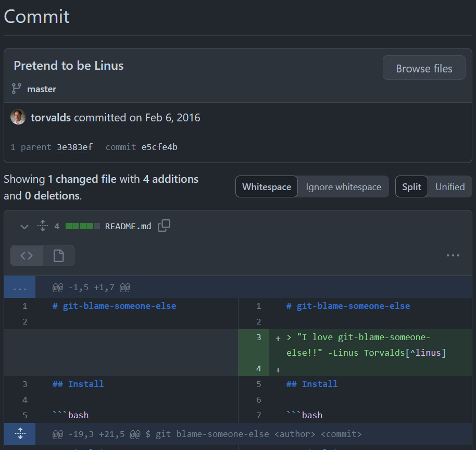476x450 pixels.
Task: Click the 'committed on Feb 6, 2016' date
Action: 137,118
